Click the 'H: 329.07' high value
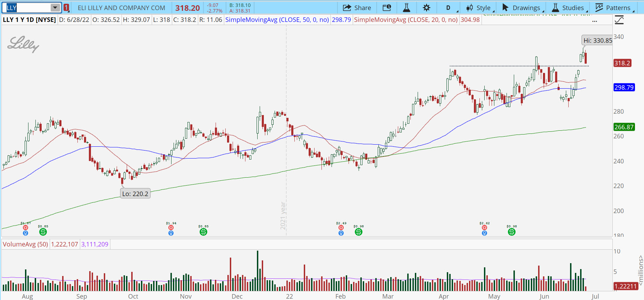Screen dimensions: 644x300 (136, 20)
